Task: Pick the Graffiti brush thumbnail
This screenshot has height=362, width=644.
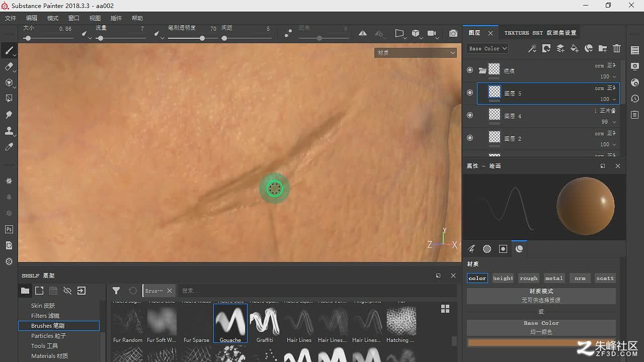Action: point(265,324)
